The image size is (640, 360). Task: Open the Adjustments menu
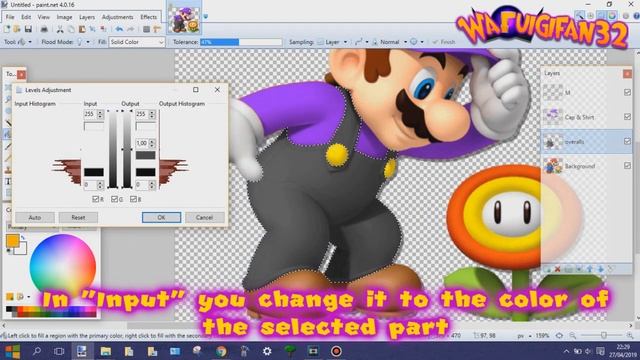[118, 17]
